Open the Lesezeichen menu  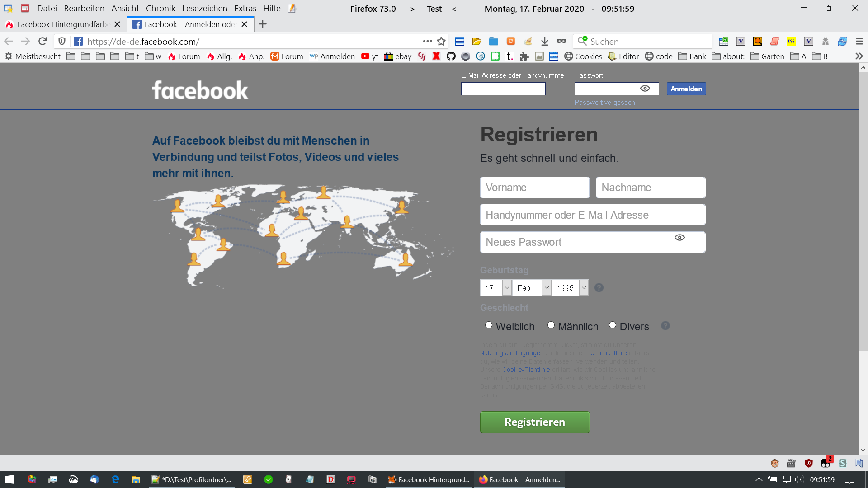pyautogui.click(x=204, y=9)
